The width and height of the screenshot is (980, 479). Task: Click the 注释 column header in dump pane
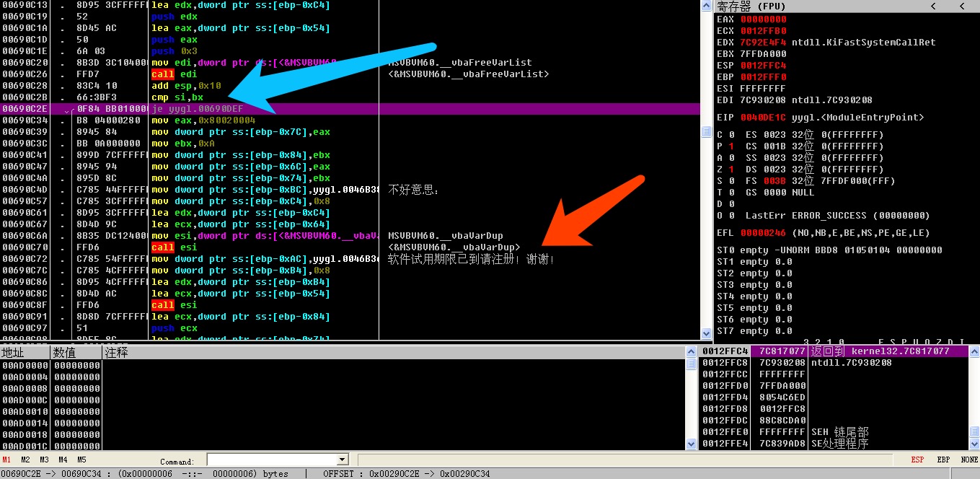point(393,352)
